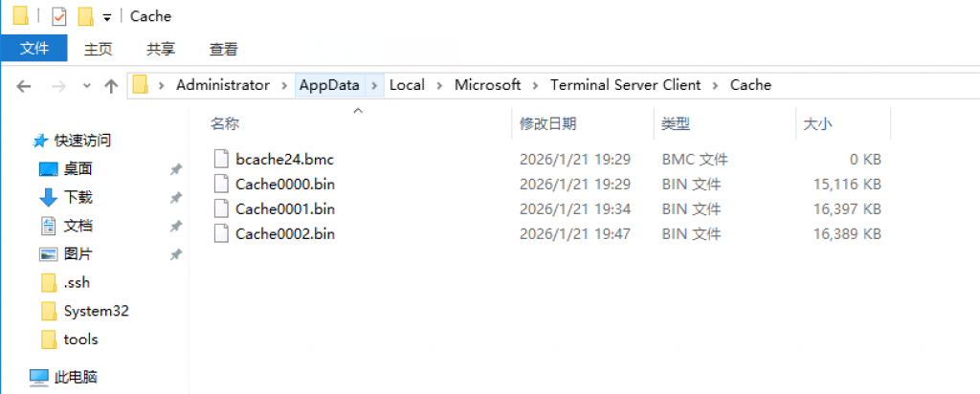
Task: Open the recent locations dropdown arrow
Action: point(86,86)
